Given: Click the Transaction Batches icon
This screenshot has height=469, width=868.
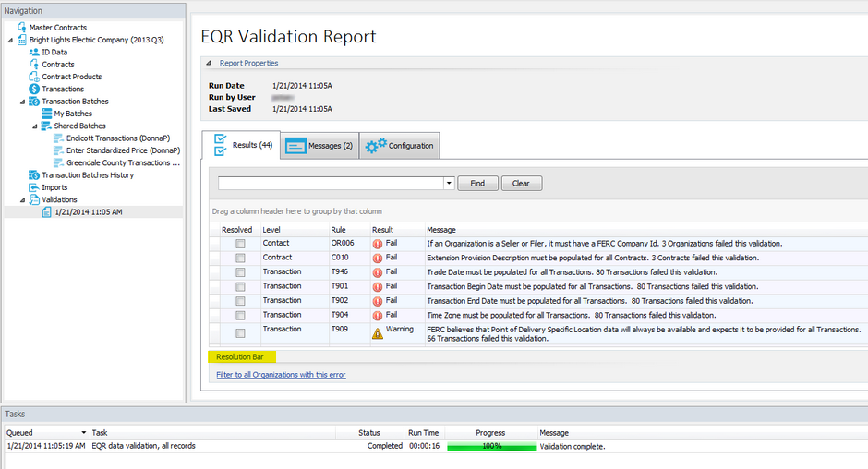Looking at the screenshot, I should coord(34,102).
